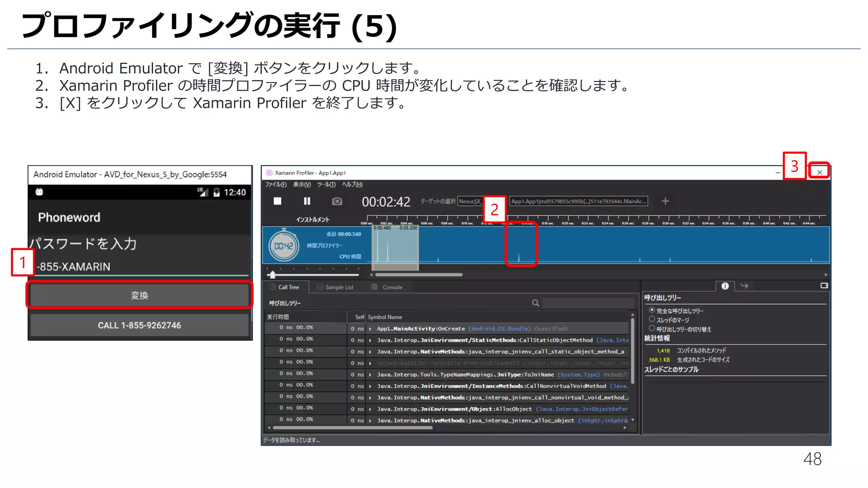Click the 時間プロファイラー instrument label
This screenshot has width=868, height=488.
click(325, 245)
